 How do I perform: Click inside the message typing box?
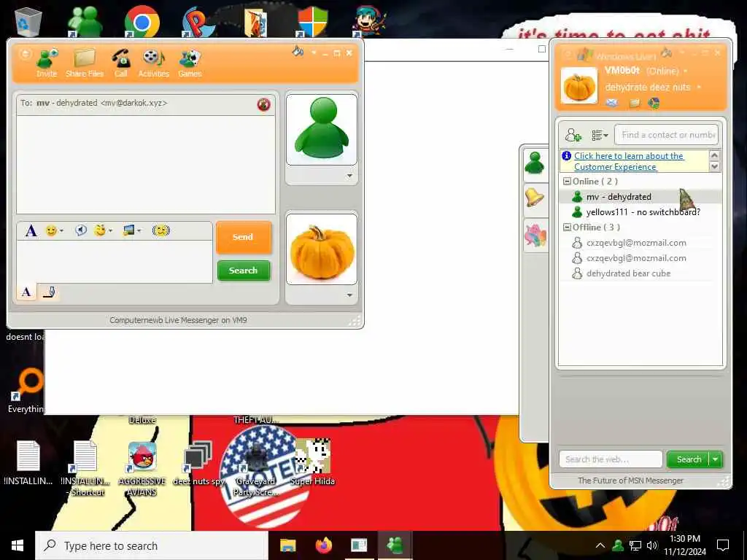tap(115, 261)
